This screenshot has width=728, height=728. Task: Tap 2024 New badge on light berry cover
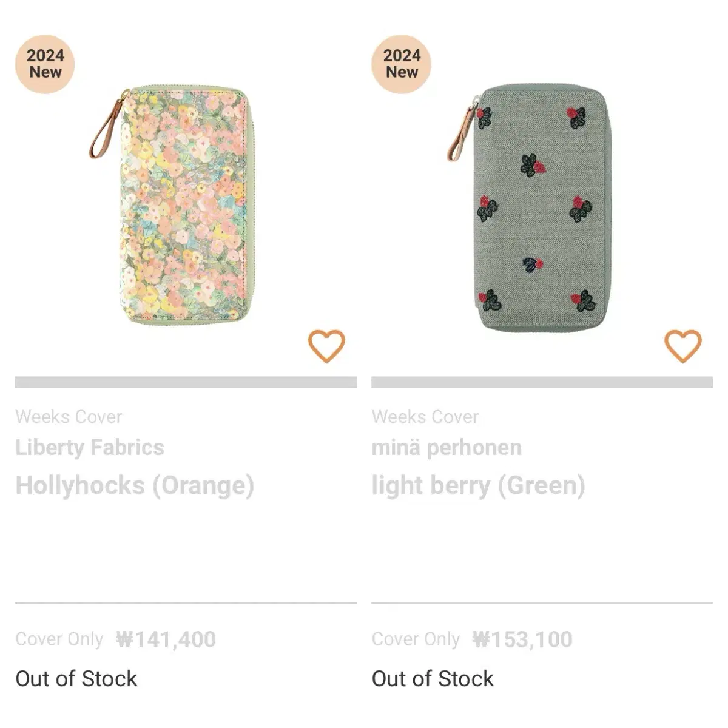(402, 64)
